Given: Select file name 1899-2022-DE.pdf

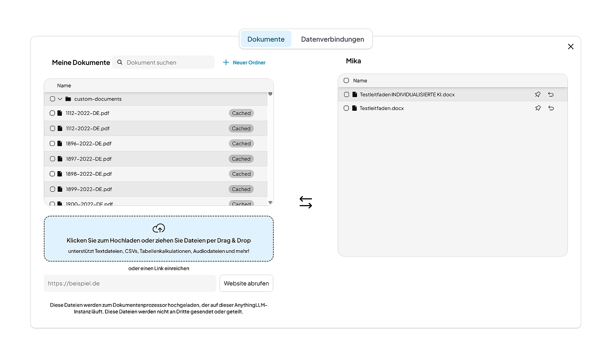Looking at the screenshot, I should pos(89,189).
